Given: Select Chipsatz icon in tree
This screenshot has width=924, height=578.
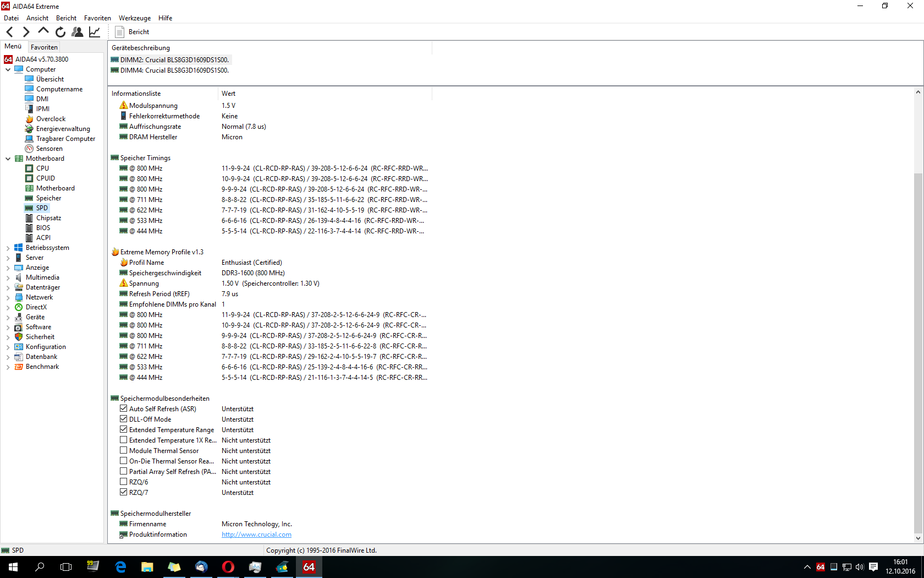Looking at the screenshot, I should [29, 218].
